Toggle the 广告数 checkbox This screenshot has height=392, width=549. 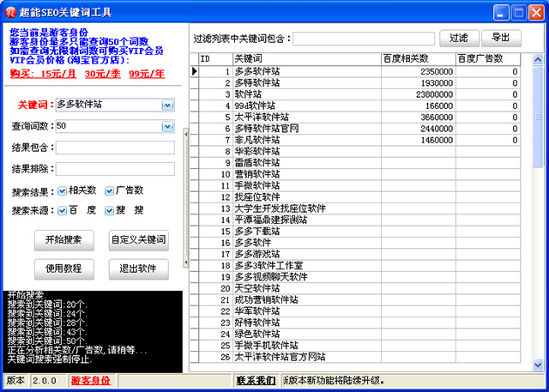[109, 190]
